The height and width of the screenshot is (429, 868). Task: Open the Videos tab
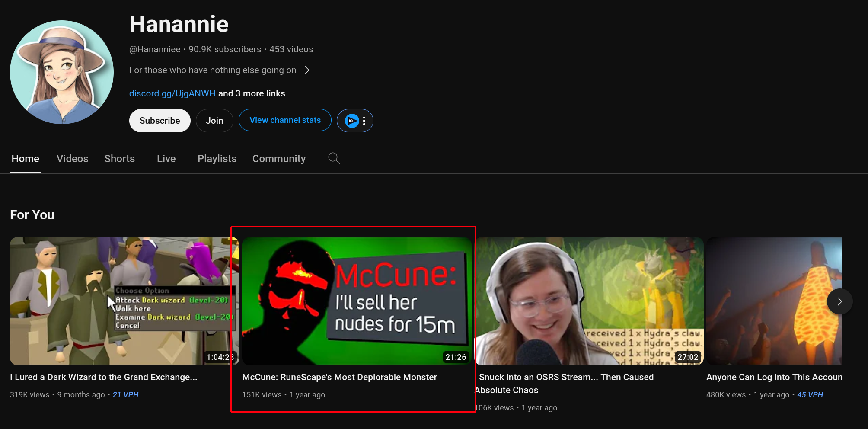[72, 159]
